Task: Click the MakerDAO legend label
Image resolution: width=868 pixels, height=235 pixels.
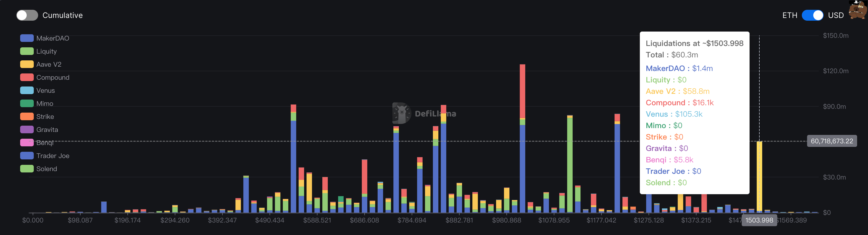Action: (53, 38)
